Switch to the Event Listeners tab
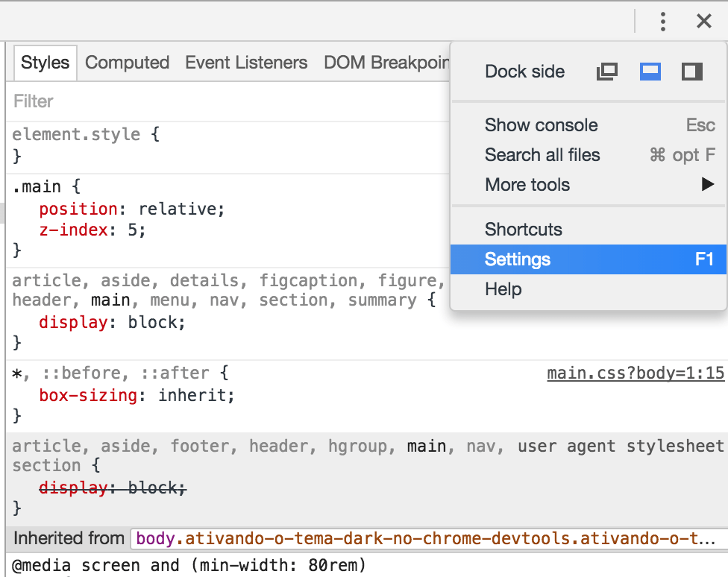This screenshot has height=577, width=728. tap(246, 63)
